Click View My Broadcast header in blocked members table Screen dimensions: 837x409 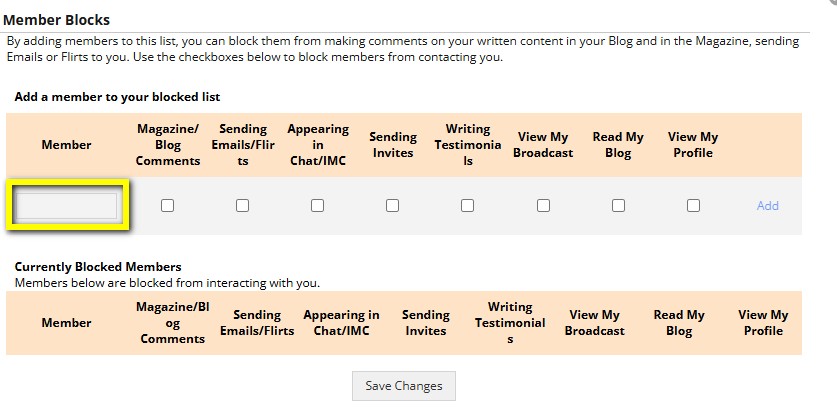click(594, 323)
